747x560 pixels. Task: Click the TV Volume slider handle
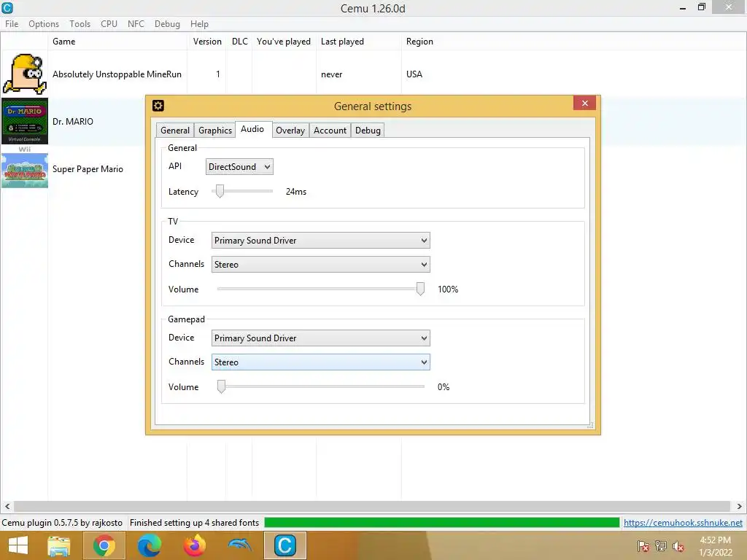coord(420,289)
